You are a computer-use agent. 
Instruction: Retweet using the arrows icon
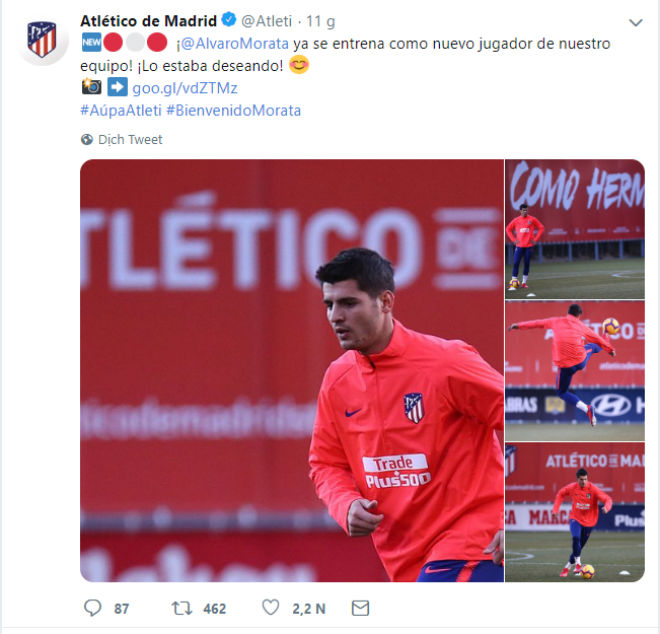[182, 608]
